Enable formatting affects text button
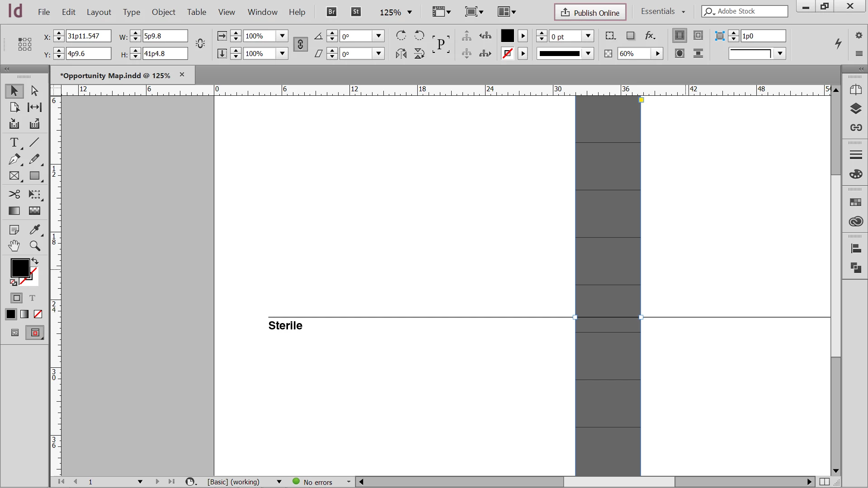The width and height of the screenshot is (868, 488). 32,298
